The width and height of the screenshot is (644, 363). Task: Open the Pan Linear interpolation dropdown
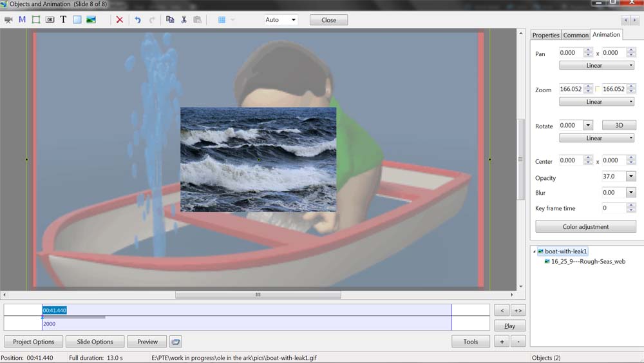coord(596,66)
